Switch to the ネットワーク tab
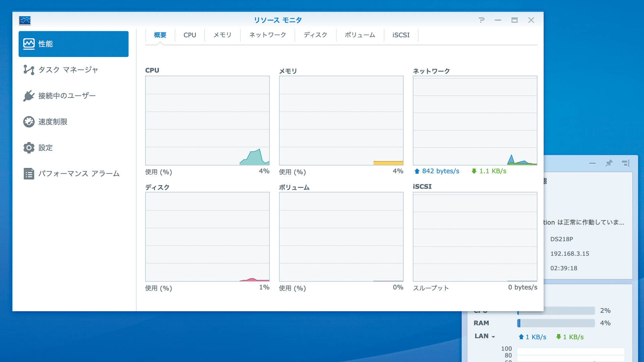Viewport: 644px width, 362px height. click(267, 35)
